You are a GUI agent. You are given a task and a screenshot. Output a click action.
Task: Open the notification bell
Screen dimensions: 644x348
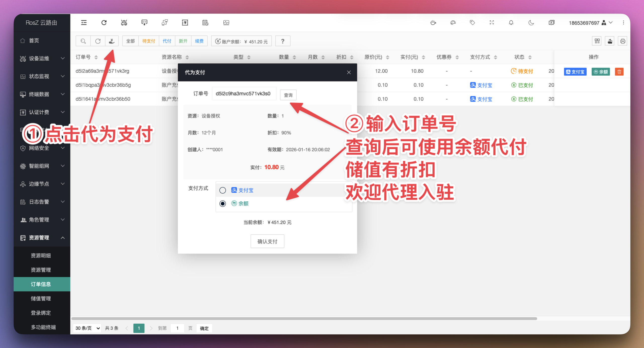click(x=511, y=23)
